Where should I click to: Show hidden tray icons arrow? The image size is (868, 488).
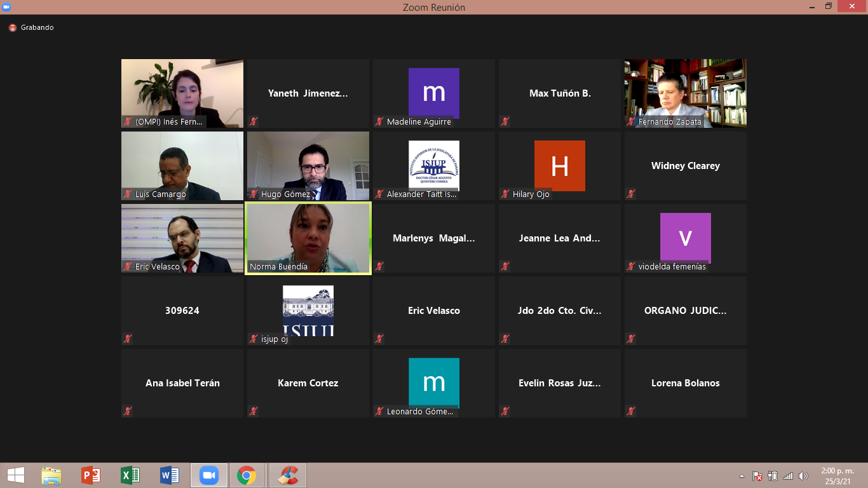742,476
